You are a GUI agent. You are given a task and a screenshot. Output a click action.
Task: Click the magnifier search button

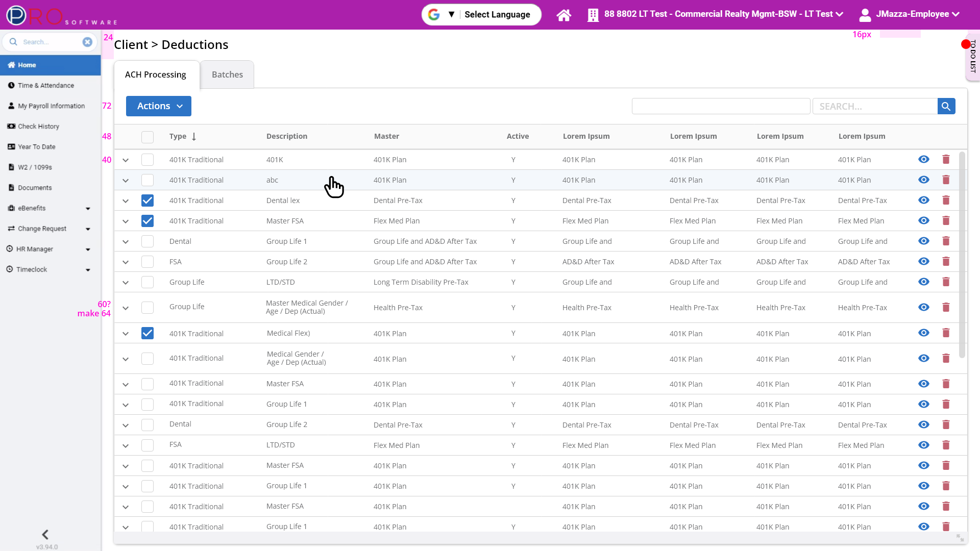coord(946,106)
